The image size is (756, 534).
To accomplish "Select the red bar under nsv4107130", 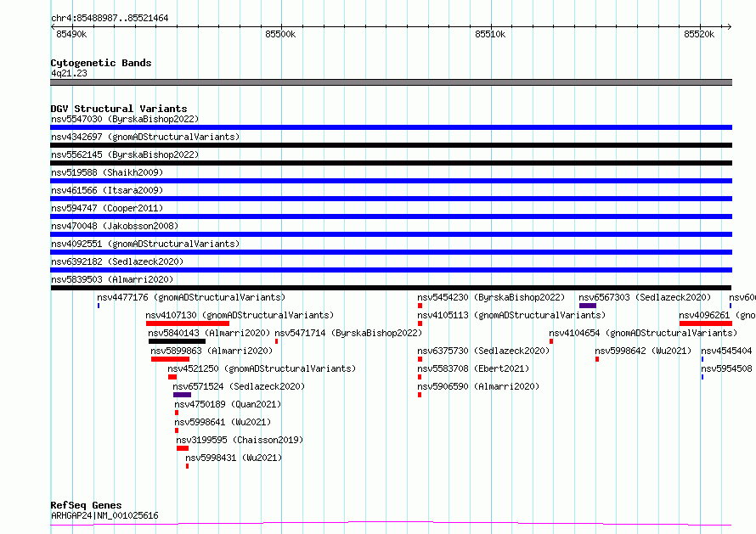I will point(188,323).
